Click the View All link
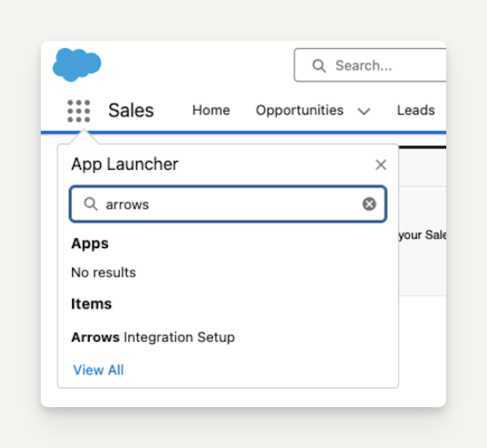The height and width of the screenshot is (448, 487). tap(98, 370)
